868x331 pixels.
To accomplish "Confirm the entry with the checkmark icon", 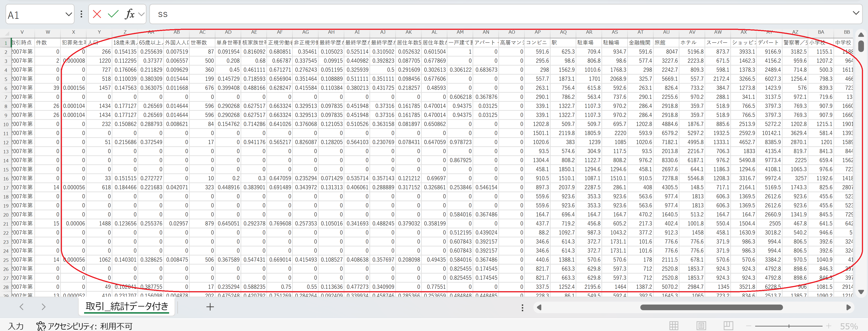I will coord(113,14).
